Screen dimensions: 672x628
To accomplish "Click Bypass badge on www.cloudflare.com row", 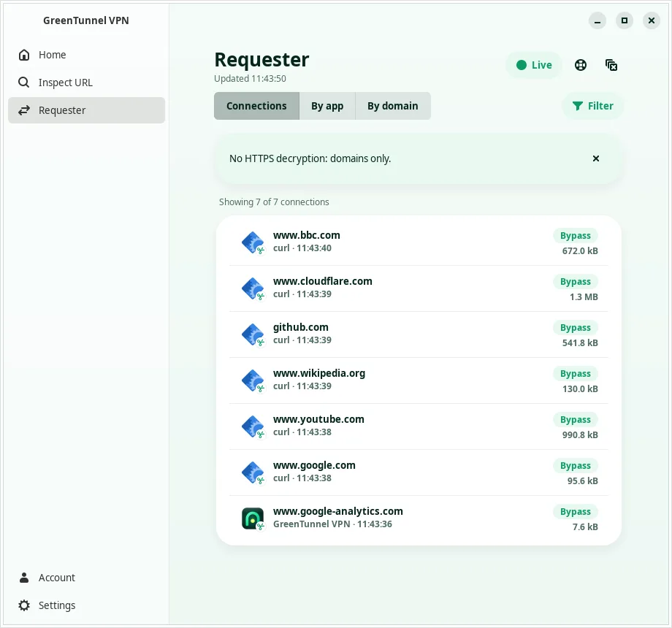I will [x=575, y=281].
